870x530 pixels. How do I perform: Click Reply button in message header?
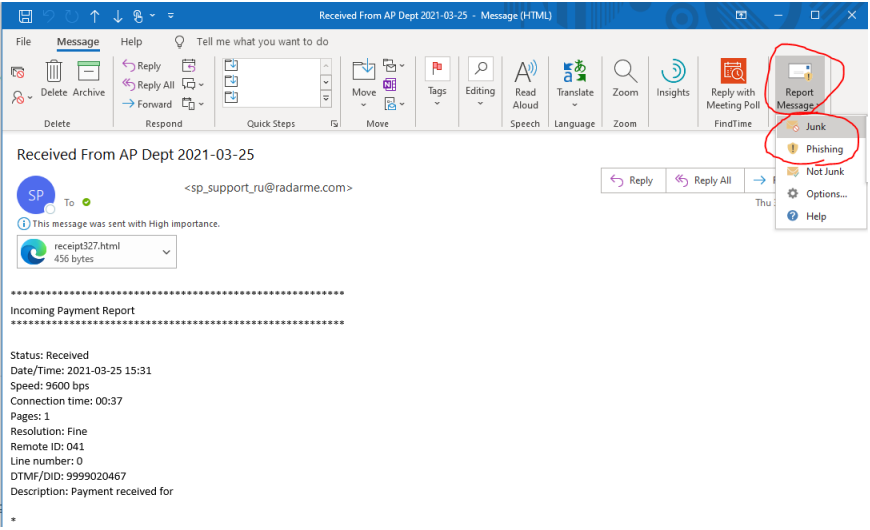[633, 180]
